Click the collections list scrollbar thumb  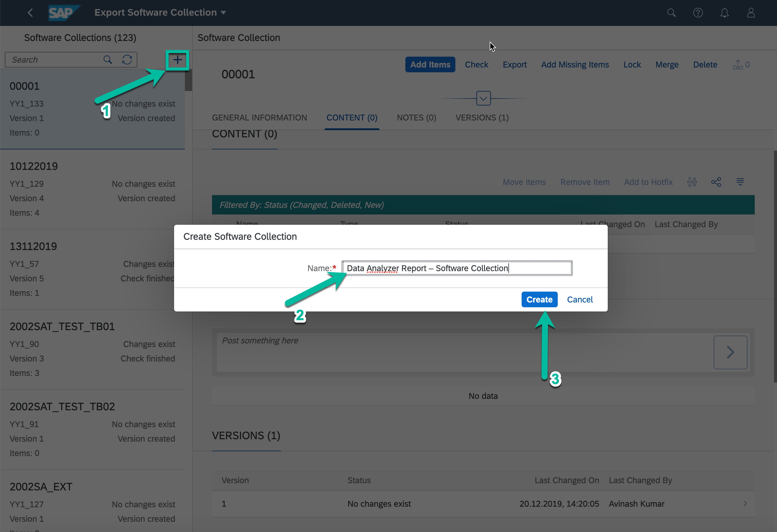pyautogui.click(x=188, y=81)
